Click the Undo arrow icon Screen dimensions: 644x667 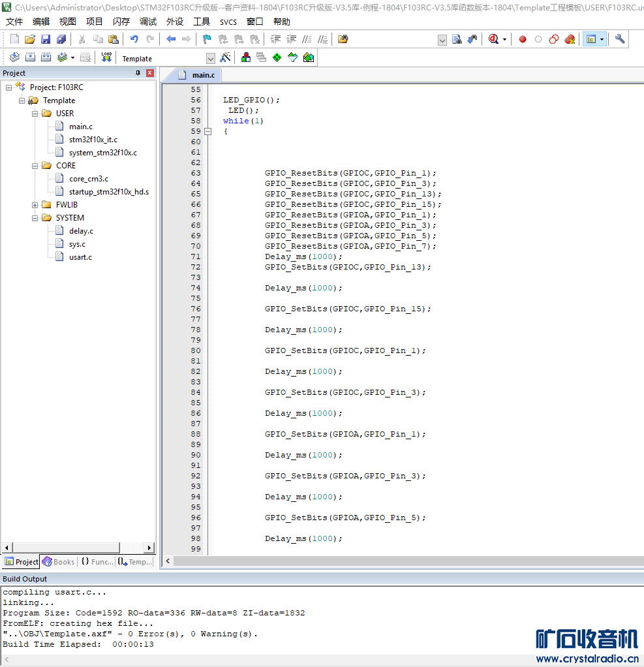134,39
